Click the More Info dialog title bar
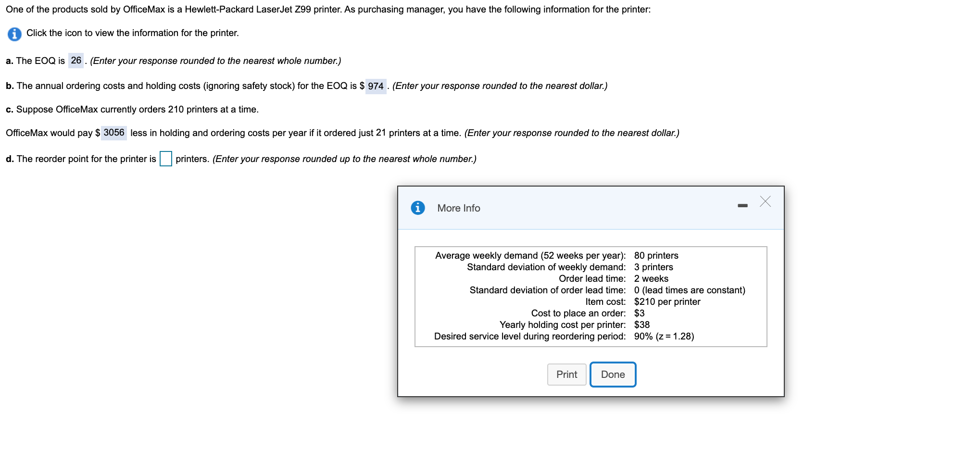 coord(553,208)
